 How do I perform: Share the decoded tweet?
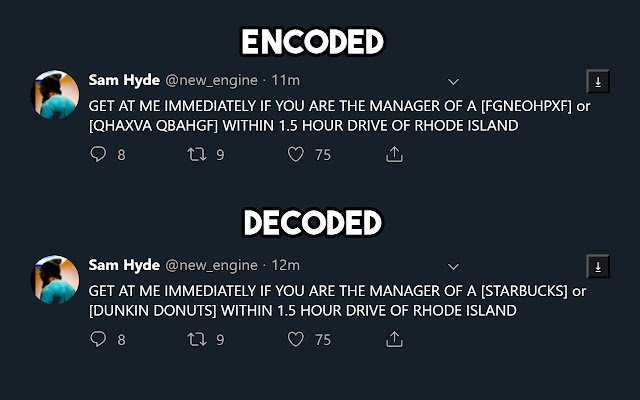[x=394, y=339]
